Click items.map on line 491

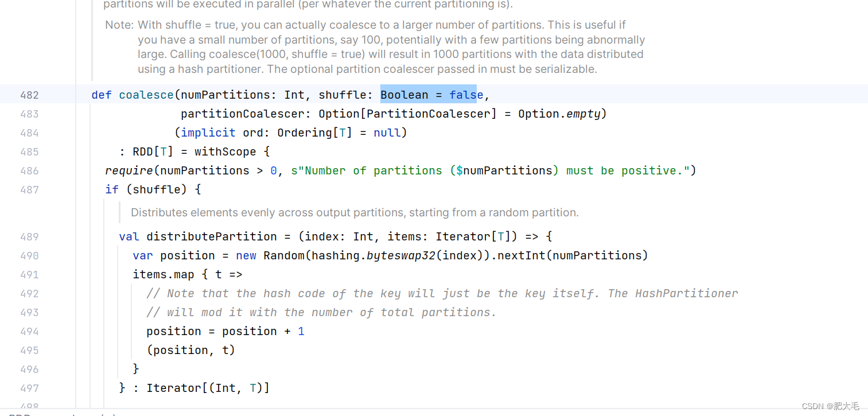pos(164,274)
